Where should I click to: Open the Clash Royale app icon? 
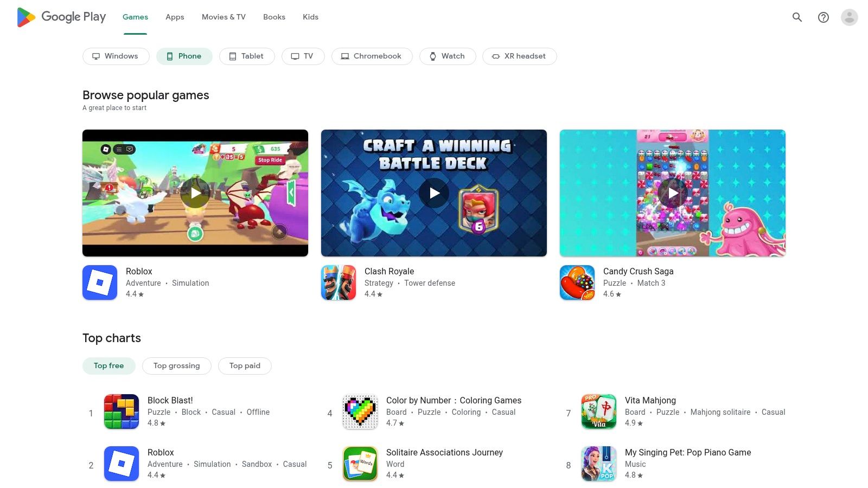[339, 282]
